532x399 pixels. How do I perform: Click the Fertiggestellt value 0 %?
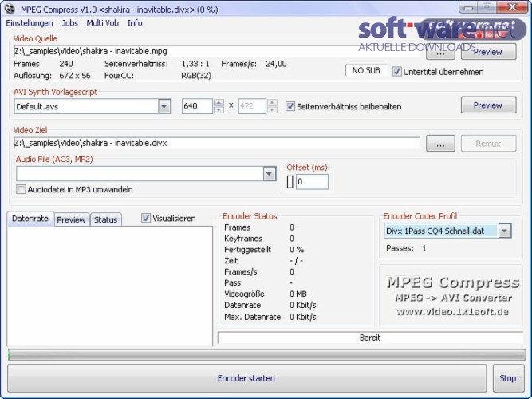pyautogui.click(x=297, y=250)
